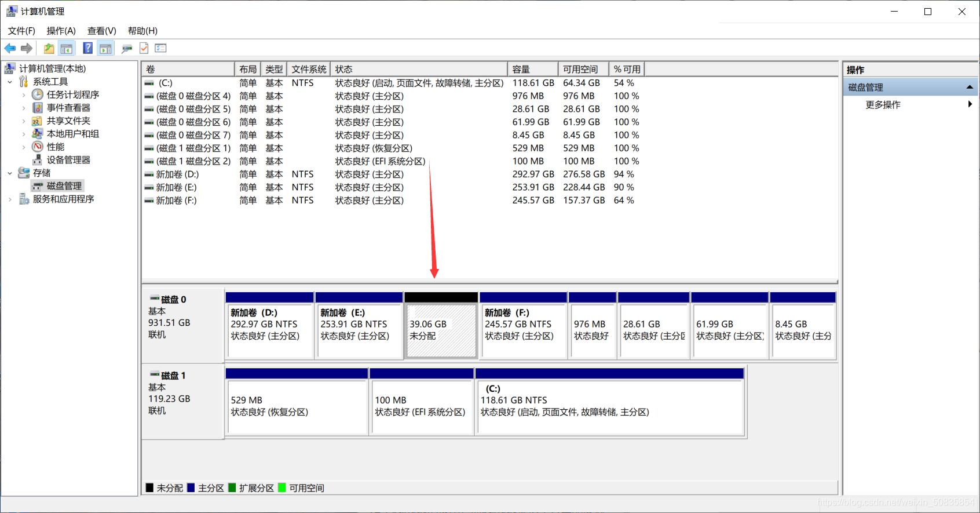Viewport: 980px width, 513px height.
Task: Collapse the 系统工具 tree node
Action: [10, 82]
